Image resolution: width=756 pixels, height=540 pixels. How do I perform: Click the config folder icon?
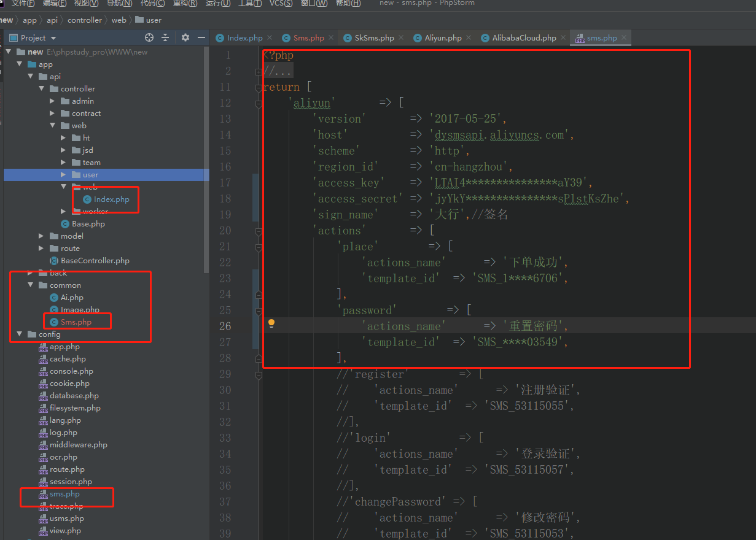click(32, 334)
